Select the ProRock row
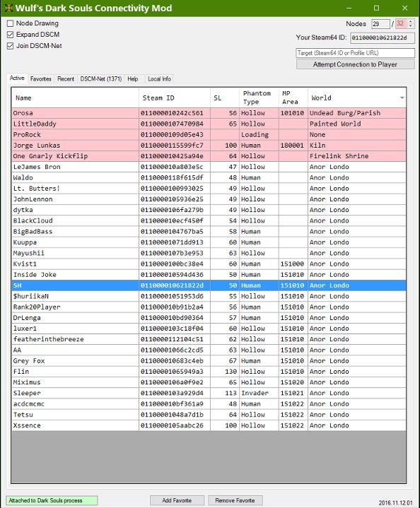 coord(209,134)
